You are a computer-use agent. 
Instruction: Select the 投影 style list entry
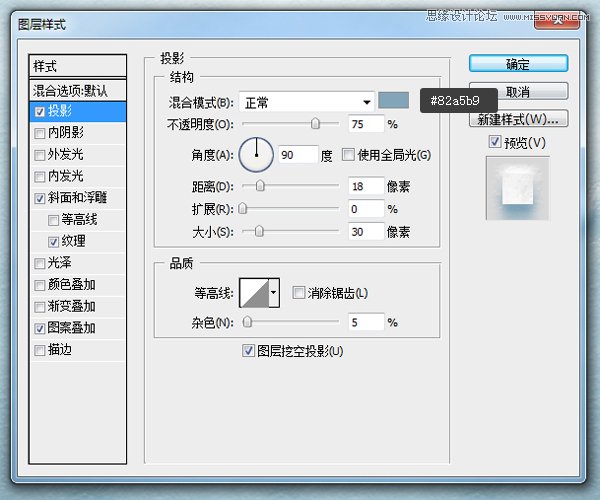click(78, 112)
